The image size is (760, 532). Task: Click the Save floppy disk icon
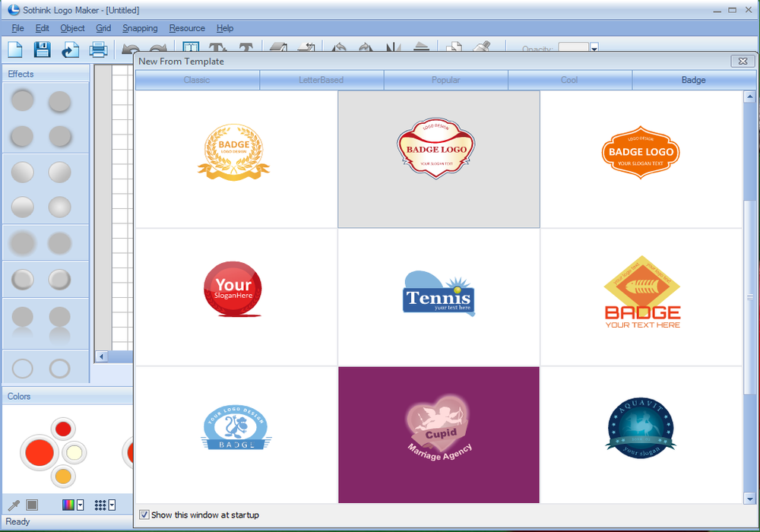tap(43, 50)
